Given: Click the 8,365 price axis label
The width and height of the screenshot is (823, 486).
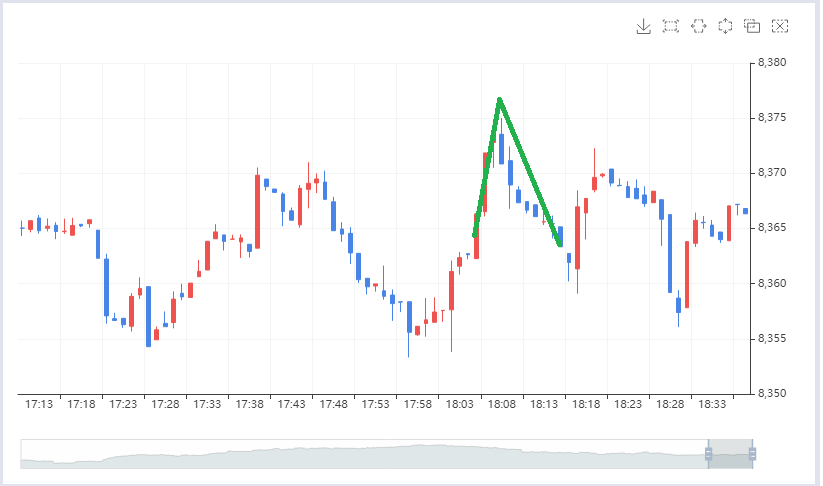Looking at the screenshot, I should pyautogui.click(x=772, y=228).
